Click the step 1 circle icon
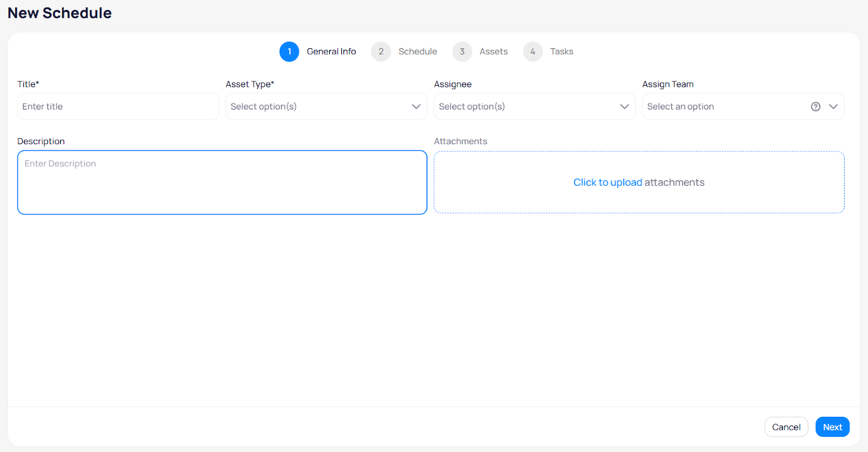The height and width of the screenshot is (452, 868). 289,51
